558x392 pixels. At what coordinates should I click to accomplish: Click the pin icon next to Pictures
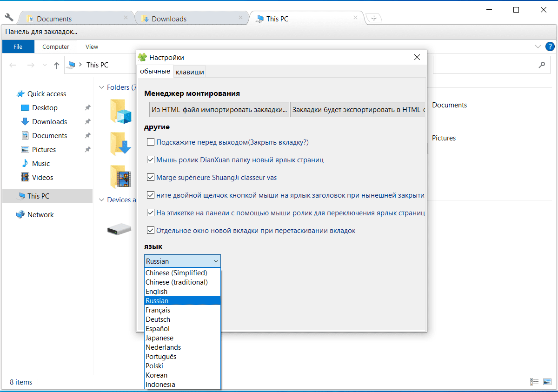pos(87,150)
